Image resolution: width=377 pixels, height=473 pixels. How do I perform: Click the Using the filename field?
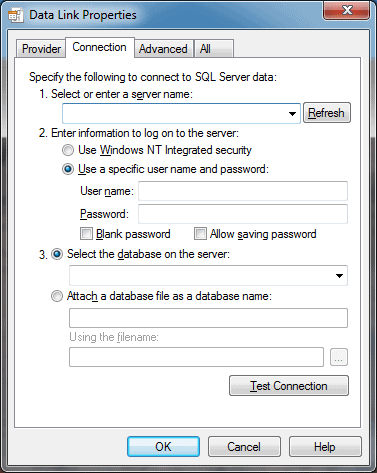196,357
